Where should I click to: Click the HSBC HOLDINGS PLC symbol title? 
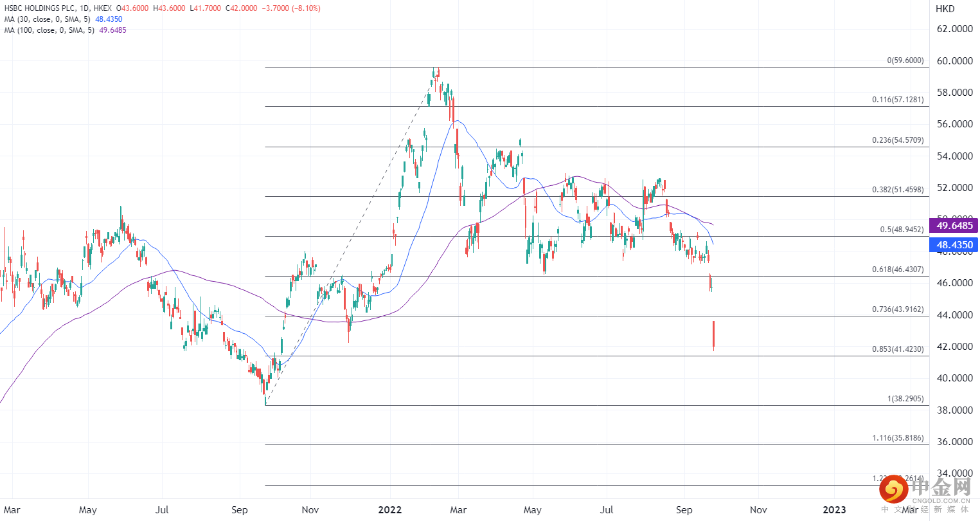tap(40, 8)
